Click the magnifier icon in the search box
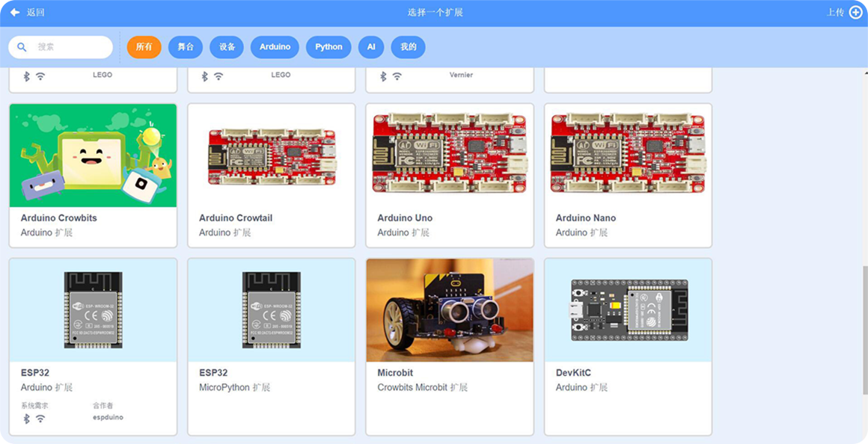The width and height of the screenshot is (868, 444). coord(22,47)
